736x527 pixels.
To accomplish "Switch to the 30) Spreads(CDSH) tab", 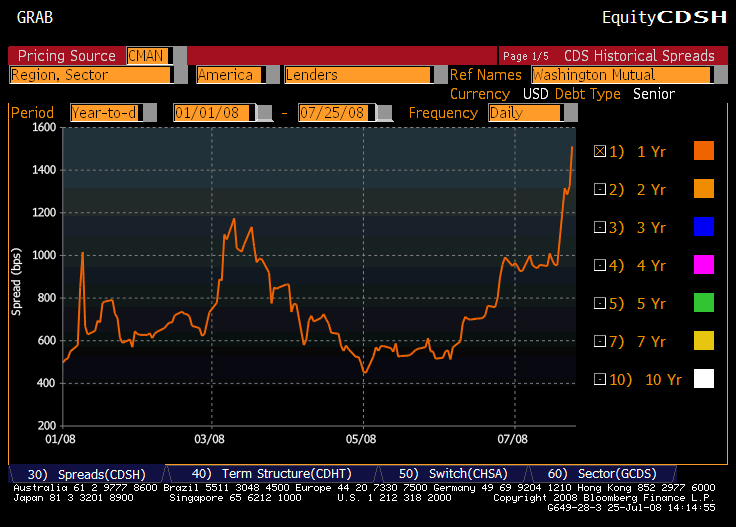I will 87,474.
